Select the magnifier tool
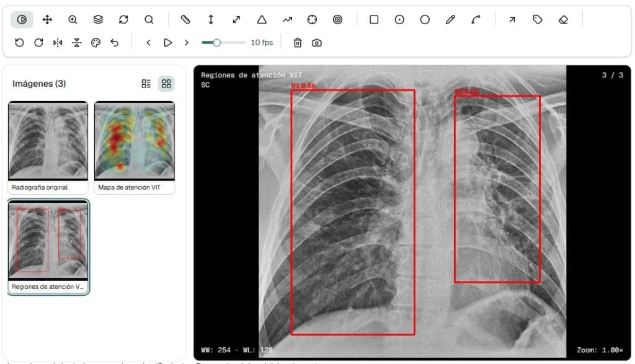This screenshot has height=364, width=635. click(149, 19)
